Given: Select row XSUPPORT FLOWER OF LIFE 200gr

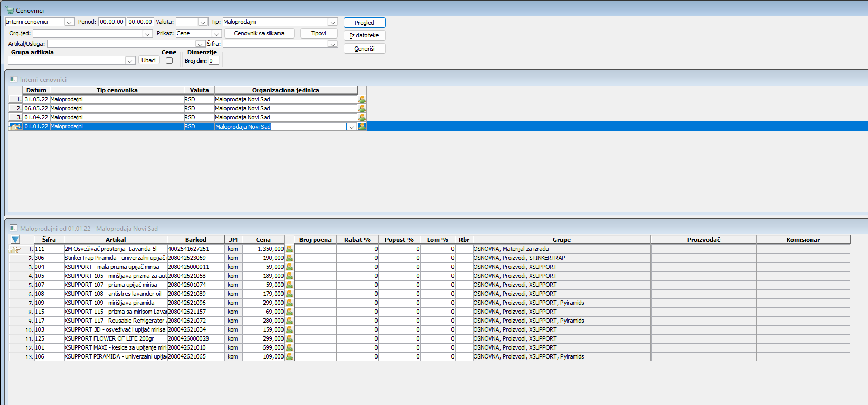Looking at the screenshot, I should (429, 338).
